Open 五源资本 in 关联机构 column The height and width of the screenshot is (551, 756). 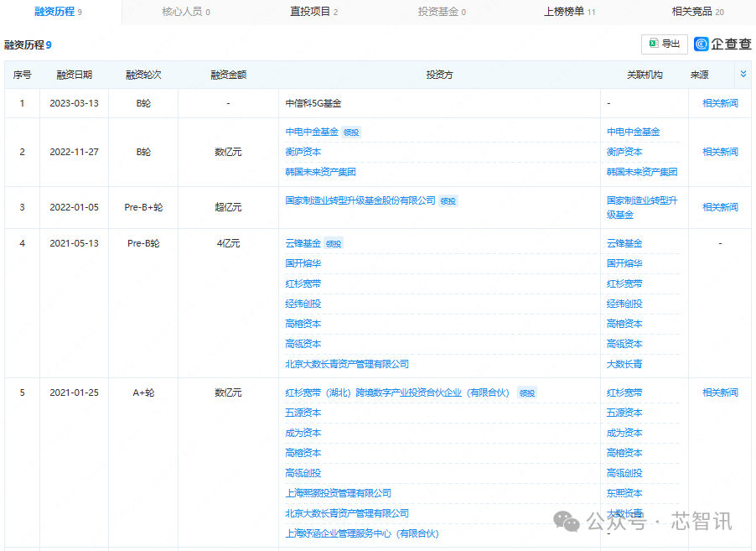coord(624,413)
